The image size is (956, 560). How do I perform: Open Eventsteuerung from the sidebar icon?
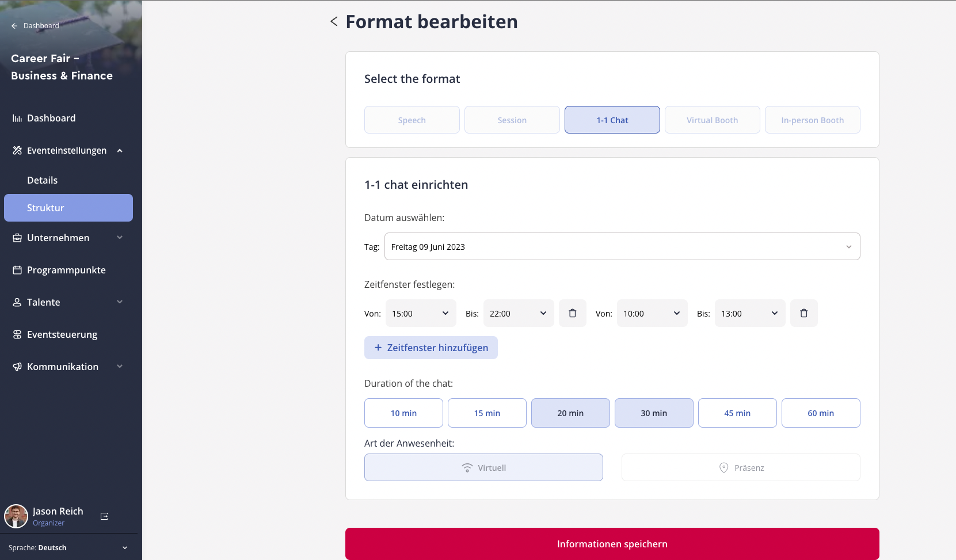click(x=17, y=335)
